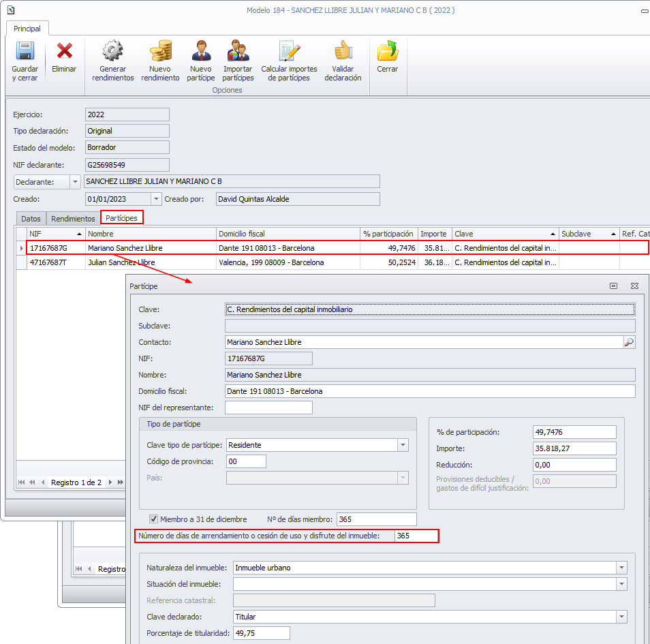Open Situación del inmueble dropdown
Image resolution: width=650 pixels, height=644 pixels.
(621, 584)
